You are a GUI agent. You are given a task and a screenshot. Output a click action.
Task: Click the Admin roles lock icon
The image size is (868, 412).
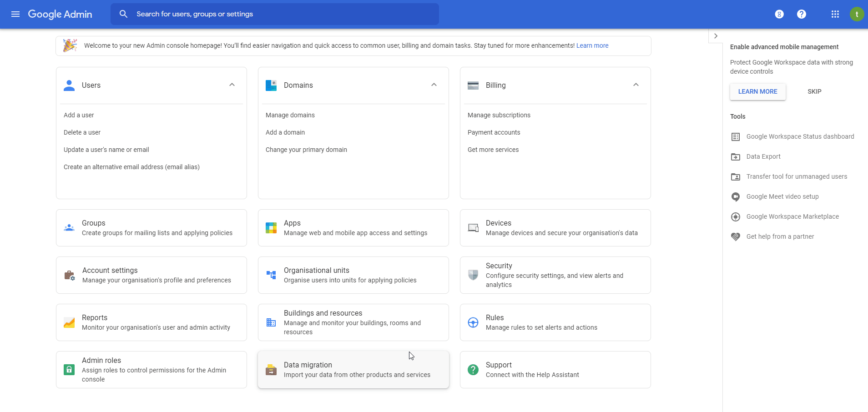click(69, 370)
